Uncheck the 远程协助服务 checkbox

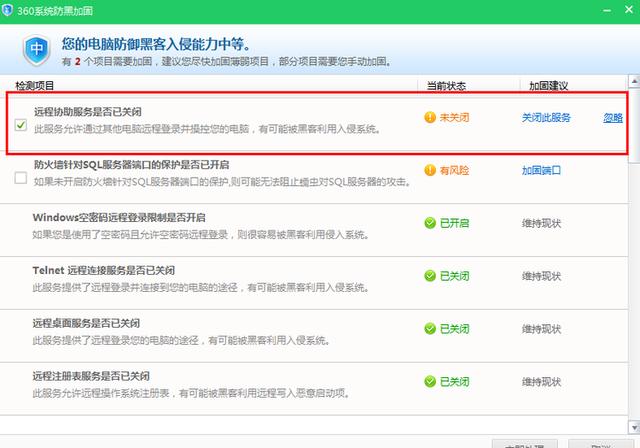(21, 125)
